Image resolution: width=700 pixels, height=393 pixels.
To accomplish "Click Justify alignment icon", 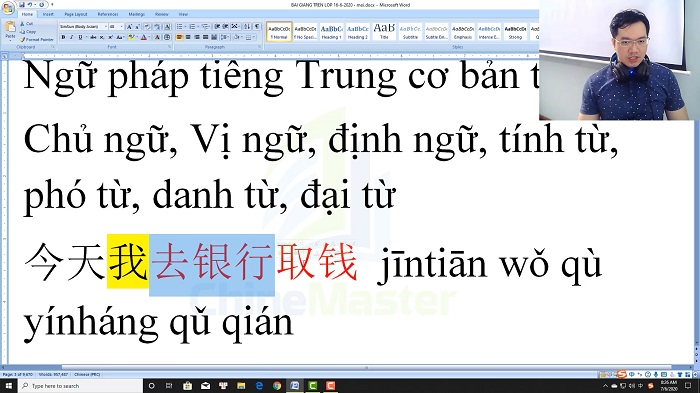I will [205, 37].
